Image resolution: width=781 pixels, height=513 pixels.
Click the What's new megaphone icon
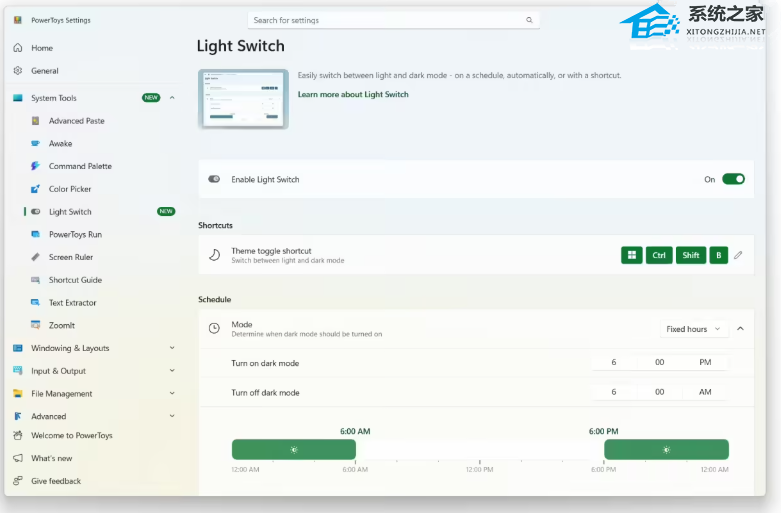click(18, 458)
